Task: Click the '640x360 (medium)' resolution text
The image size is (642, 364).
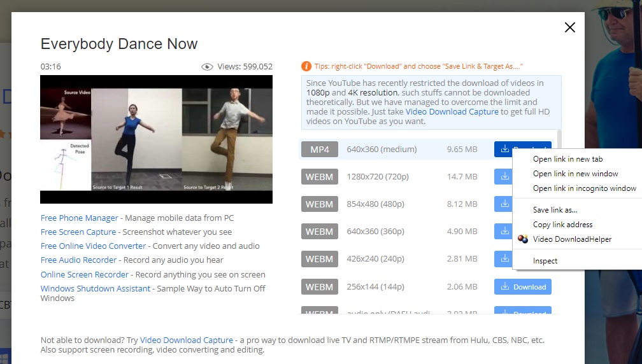Action: click(382, 150)
